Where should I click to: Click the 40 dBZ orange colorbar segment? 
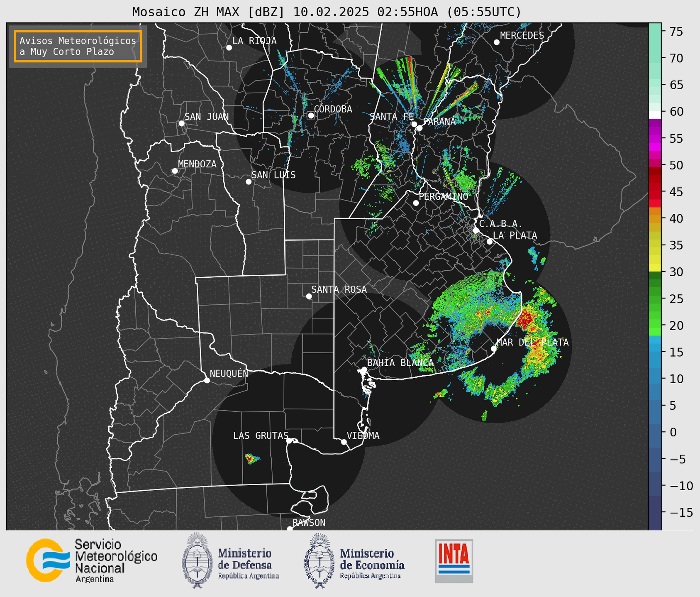655,219
